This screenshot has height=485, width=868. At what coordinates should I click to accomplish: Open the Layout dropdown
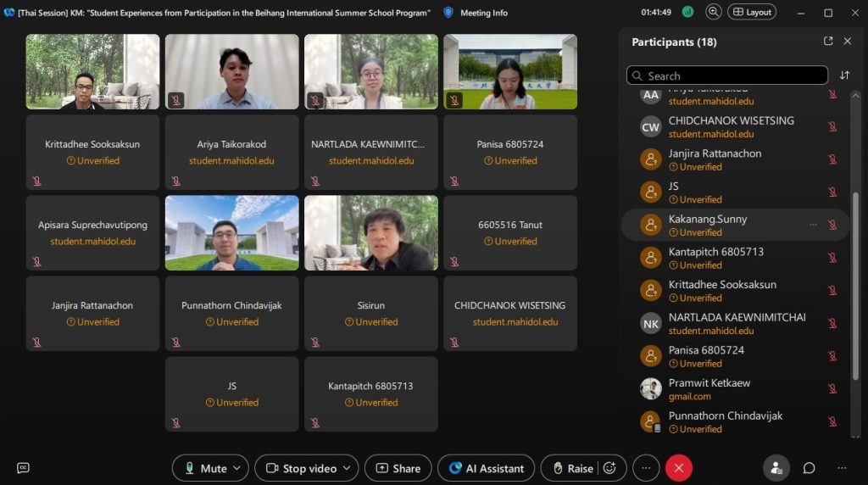pyautogui.click(x=751, y=12)
